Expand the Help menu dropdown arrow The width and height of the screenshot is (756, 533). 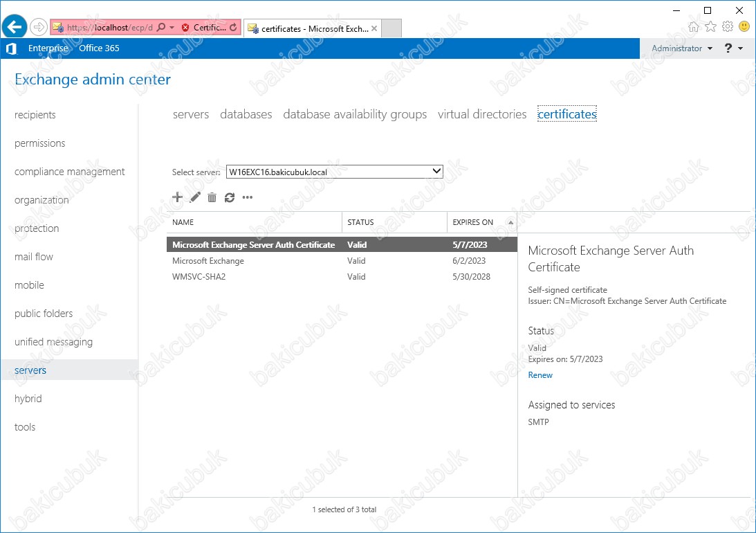click(x=741, y=48)
